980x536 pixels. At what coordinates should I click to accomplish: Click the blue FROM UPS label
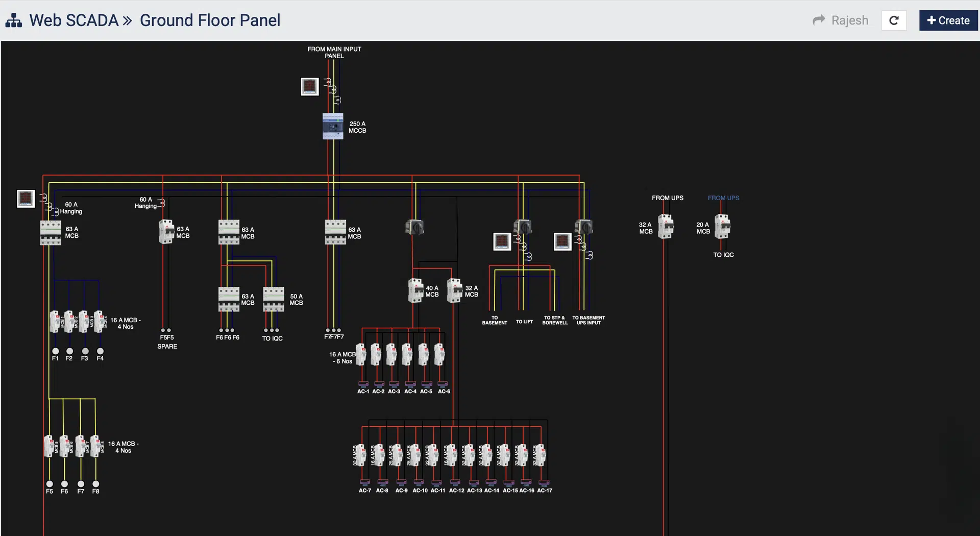[723, 198]
